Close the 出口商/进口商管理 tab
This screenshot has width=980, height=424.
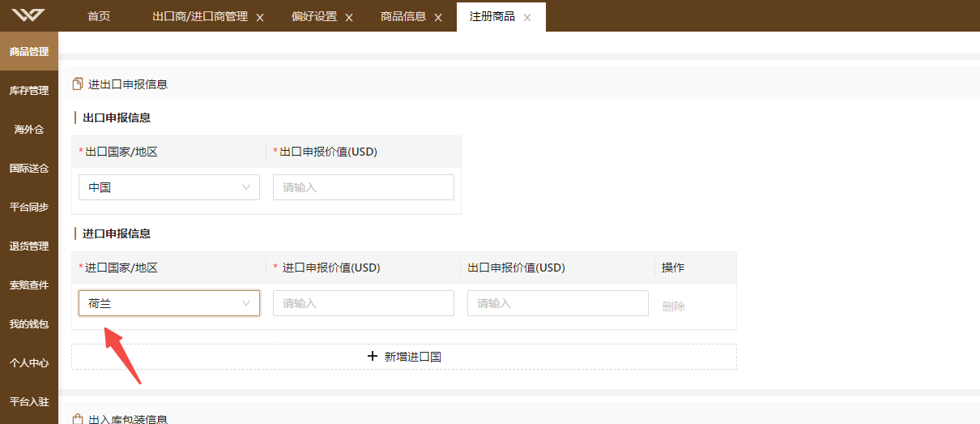pos(260,17)
